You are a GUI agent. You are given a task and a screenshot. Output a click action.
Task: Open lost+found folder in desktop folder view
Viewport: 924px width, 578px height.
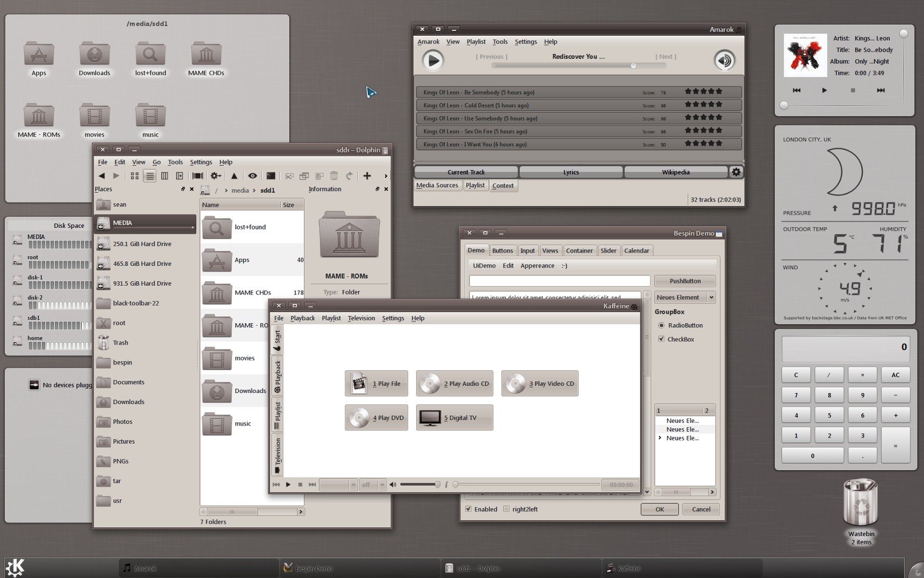click(150, 58)
